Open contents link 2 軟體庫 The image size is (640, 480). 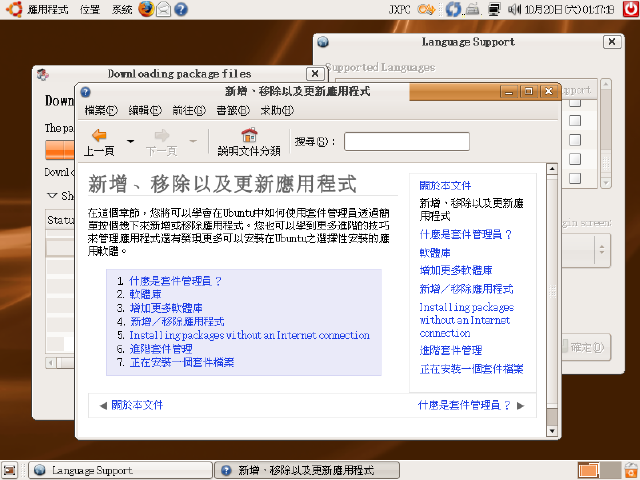[x=145, y=294]
